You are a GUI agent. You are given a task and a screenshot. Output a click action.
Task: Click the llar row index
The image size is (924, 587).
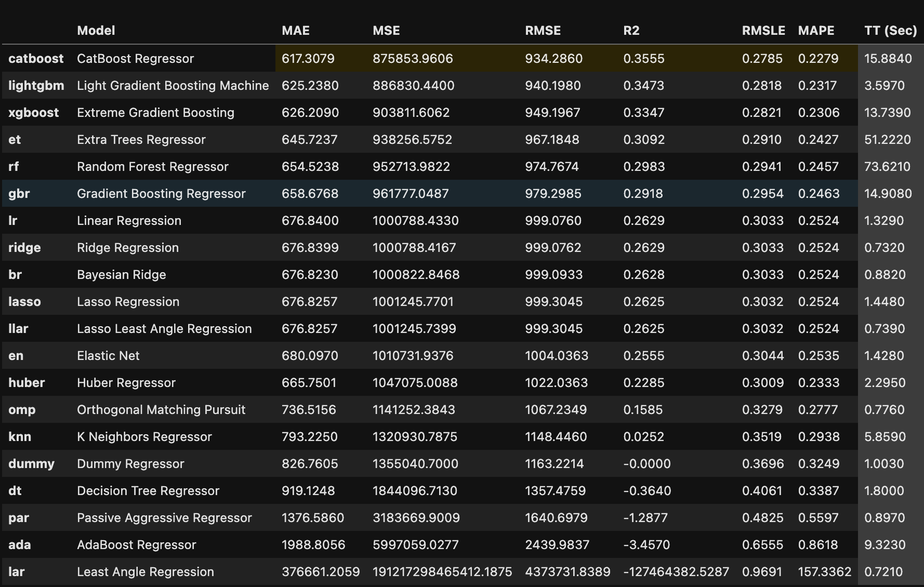pos(18,329)
